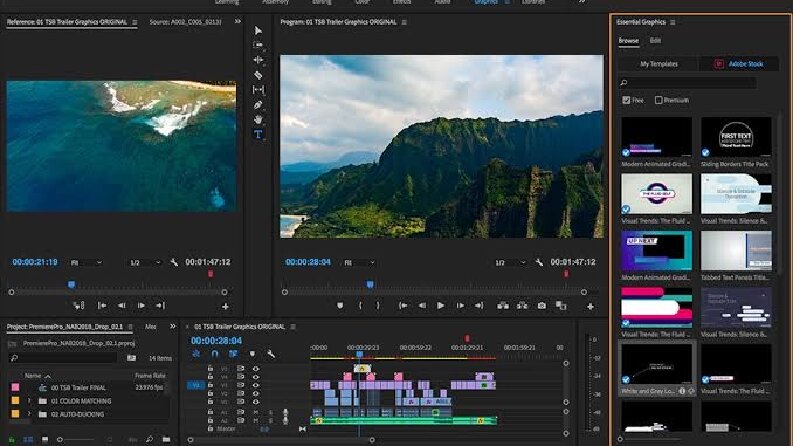Open Reference monitor Button Editor plus

pos(225,306)
